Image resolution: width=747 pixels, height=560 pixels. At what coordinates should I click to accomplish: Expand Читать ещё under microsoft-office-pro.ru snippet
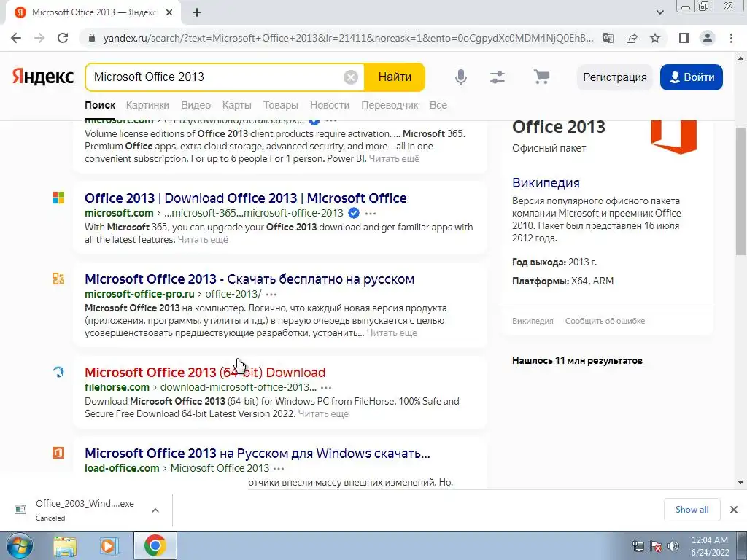[392, 332]
